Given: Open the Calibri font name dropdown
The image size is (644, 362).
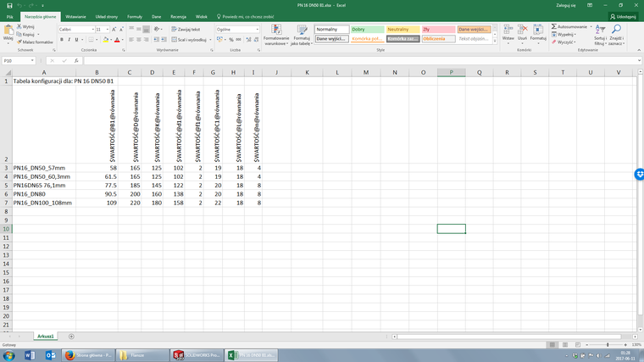Looking at the screenshot, I should [x=93, y=30].
